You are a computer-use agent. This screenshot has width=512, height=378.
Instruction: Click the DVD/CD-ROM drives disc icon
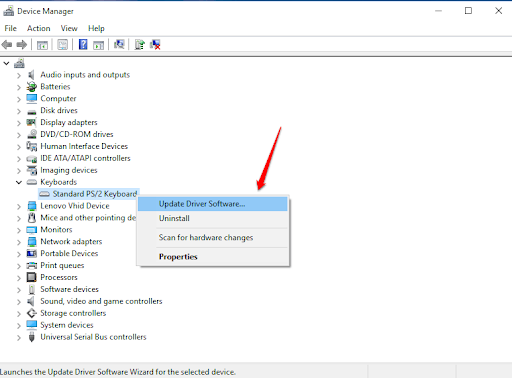[32, 134]
